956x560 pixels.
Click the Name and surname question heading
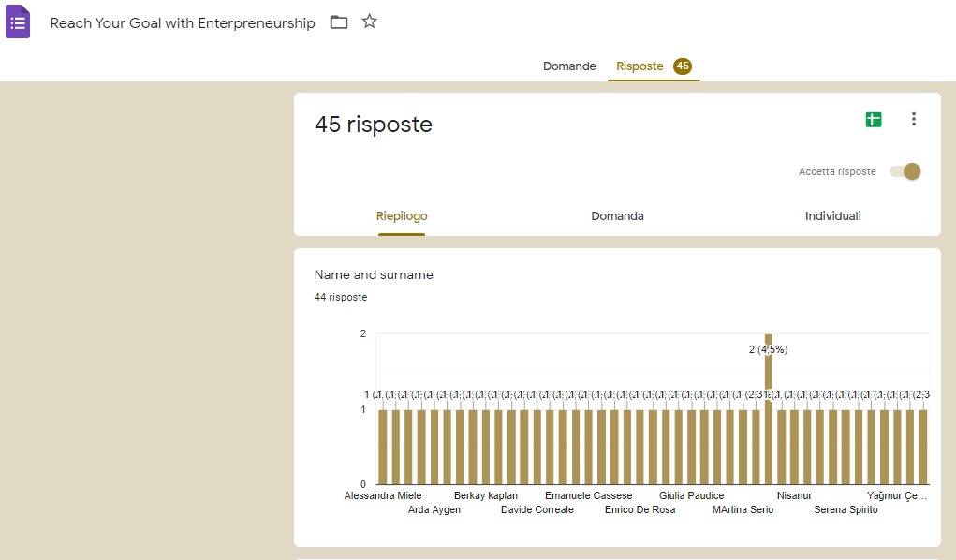click(x=374, y=274)
